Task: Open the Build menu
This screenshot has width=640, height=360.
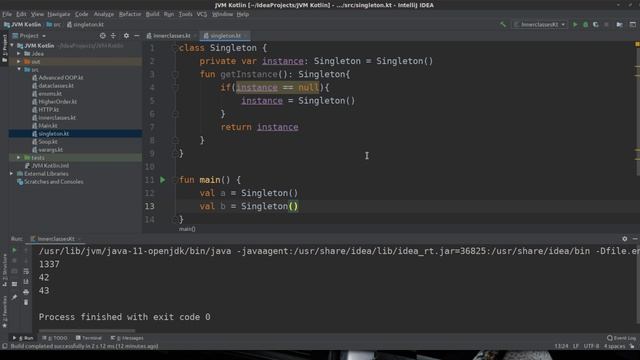Action: (x=153, y=14)
